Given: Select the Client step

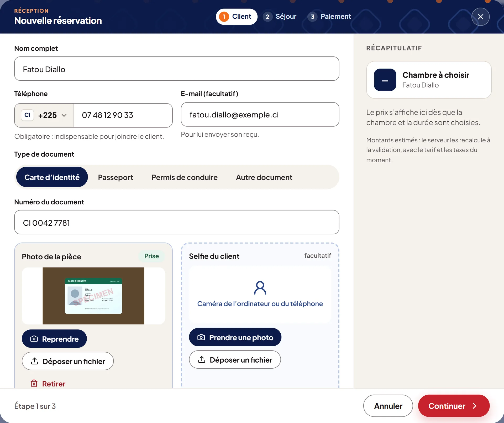Looking at the screenshot, I should point(237,17).
